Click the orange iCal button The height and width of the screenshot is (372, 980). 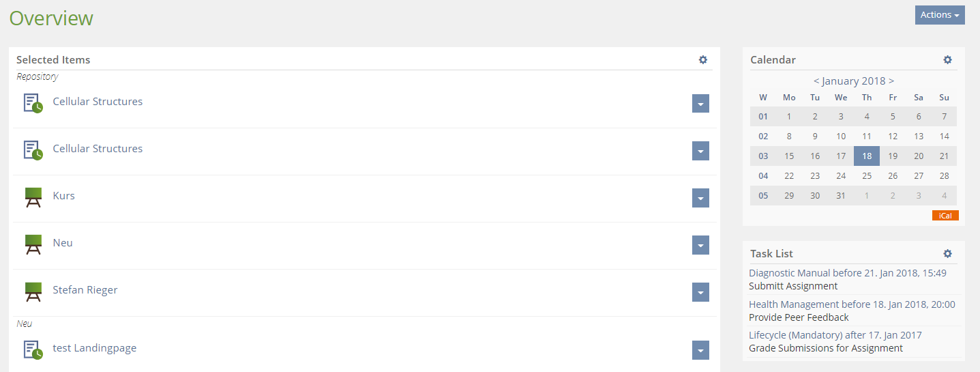click(x=945, y=216)
